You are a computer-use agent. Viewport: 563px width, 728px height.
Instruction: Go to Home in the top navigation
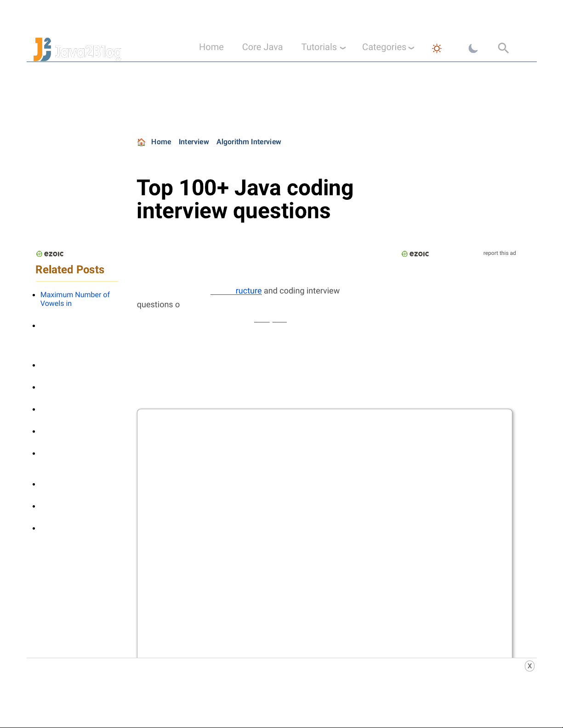pyautogui.click(x=211, y=47)
